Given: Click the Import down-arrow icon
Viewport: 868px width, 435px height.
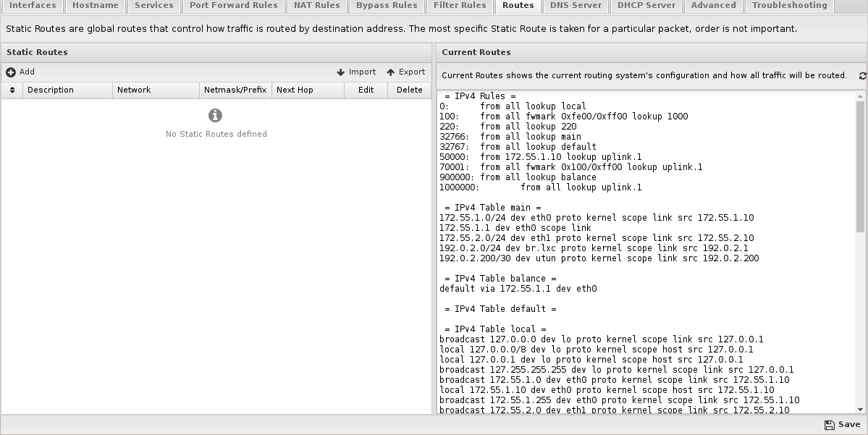Looking at the screenshot, I should tap(340, 72).
